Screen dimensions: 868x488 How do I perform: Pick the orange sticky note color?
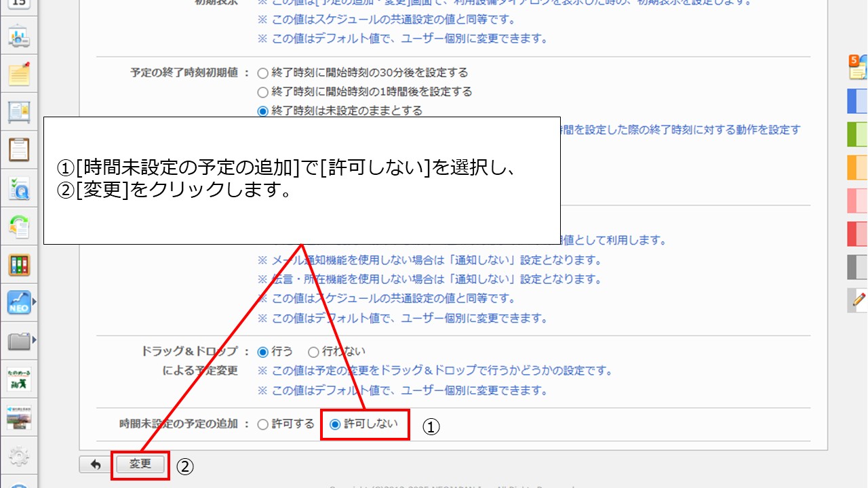click(x=857, y=167)
